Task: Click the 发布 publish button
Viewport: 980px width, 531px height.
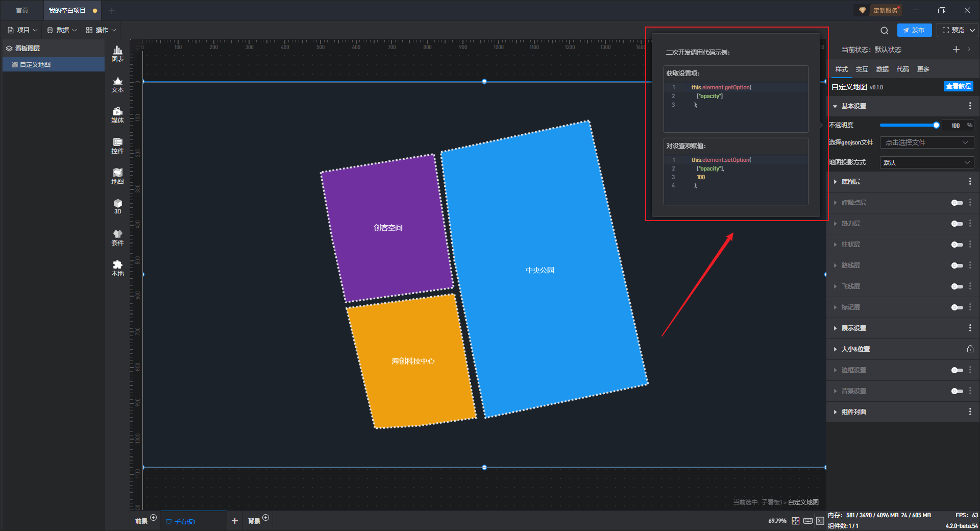Action: click(x=914, y=30)
